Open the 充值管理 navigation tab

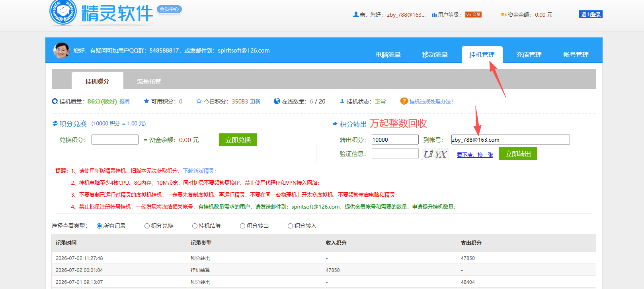point(529,55)
